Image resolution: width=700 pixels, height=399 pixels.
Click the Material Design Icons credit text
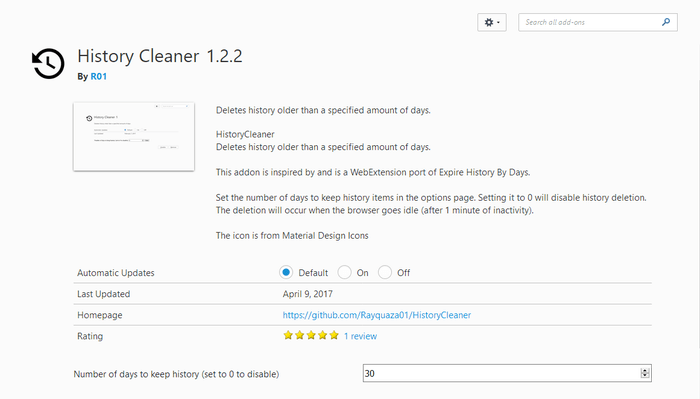[292, 236]
